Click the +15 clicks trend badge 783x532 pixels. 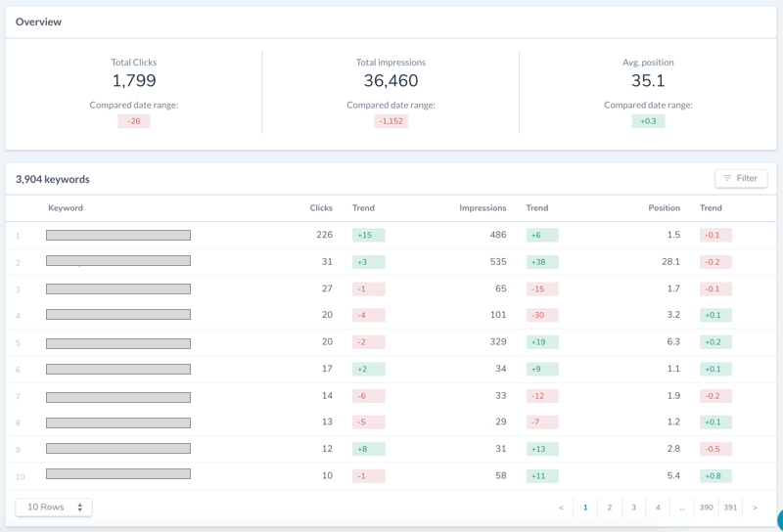[369, 235]
